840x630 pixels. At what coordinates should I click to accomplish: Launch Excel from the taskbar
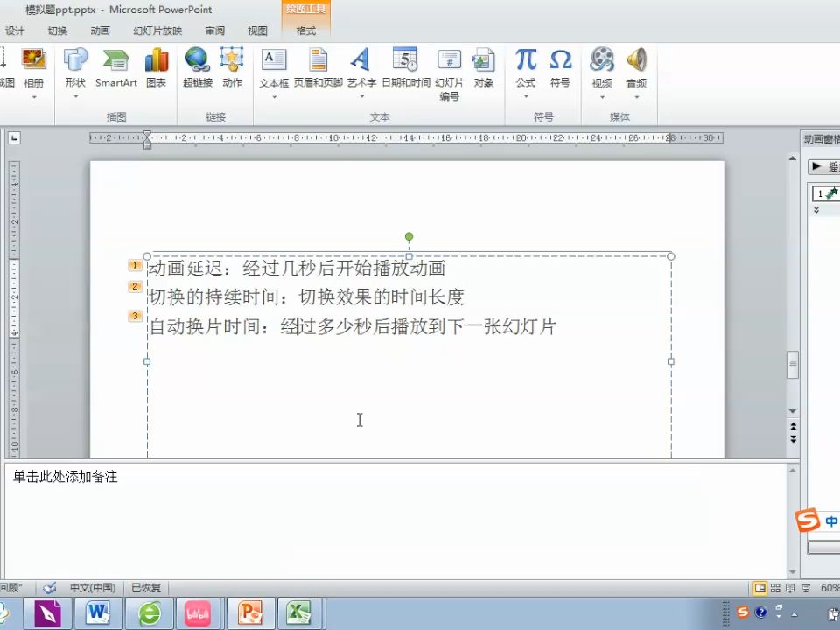[x=300, y=612]
